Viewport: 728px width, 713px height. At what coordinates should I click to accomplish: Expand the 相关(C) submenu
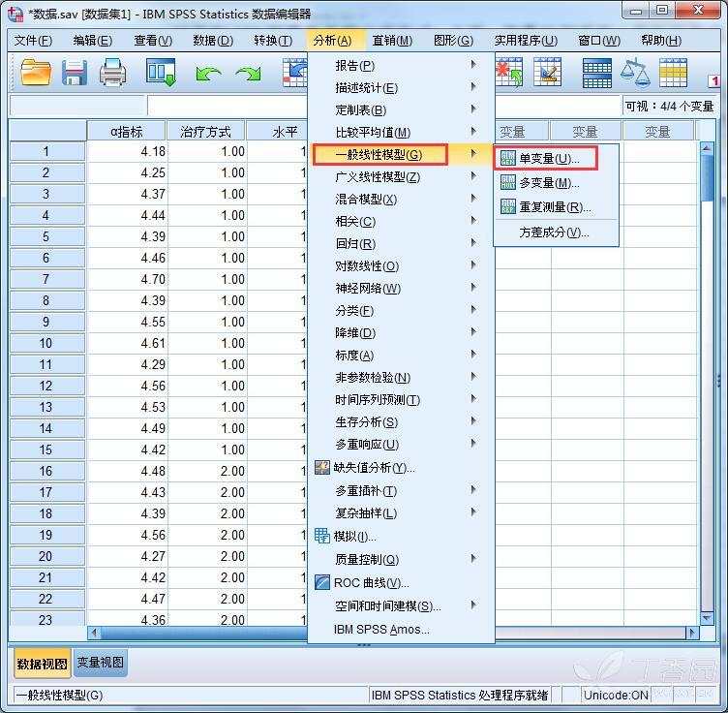pyautogui.click(x=401, y=222)
